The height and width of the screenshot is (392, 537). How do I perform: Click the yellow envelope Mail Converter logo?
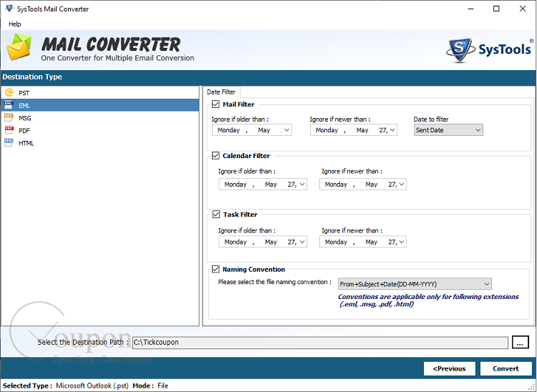[19, 47]
